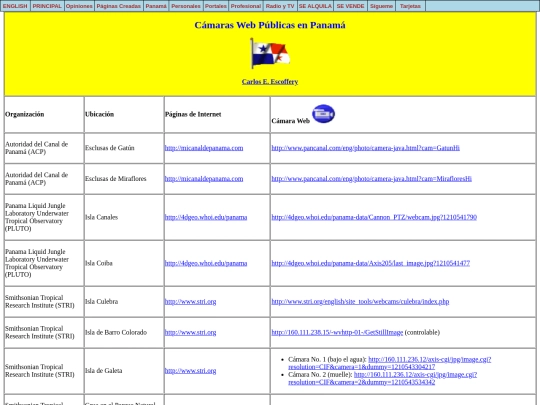Go to the PRINCIPAL menu item
This screenshot has width=540, height=405.
47,6
